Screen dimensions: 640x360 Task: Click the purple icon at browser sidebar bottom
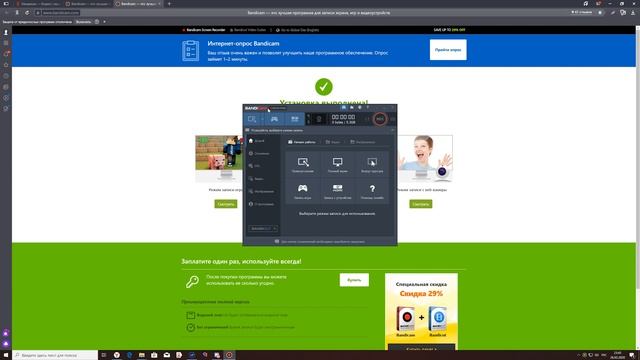pyautogui.click(x=6, y=344)
